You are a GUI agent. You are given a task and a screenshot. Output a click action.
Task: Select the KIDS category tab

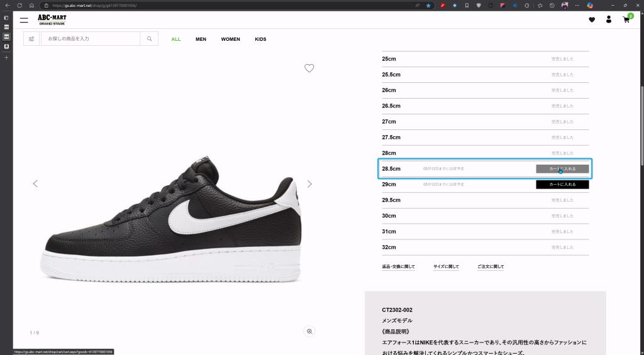coord(260,40)
